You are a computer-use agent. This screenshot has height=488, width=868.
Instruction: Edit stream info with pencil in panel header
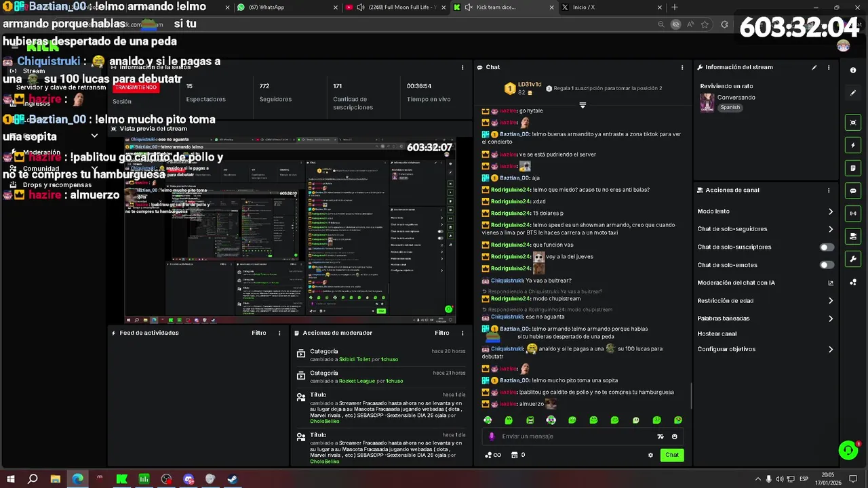pos(814,67)
